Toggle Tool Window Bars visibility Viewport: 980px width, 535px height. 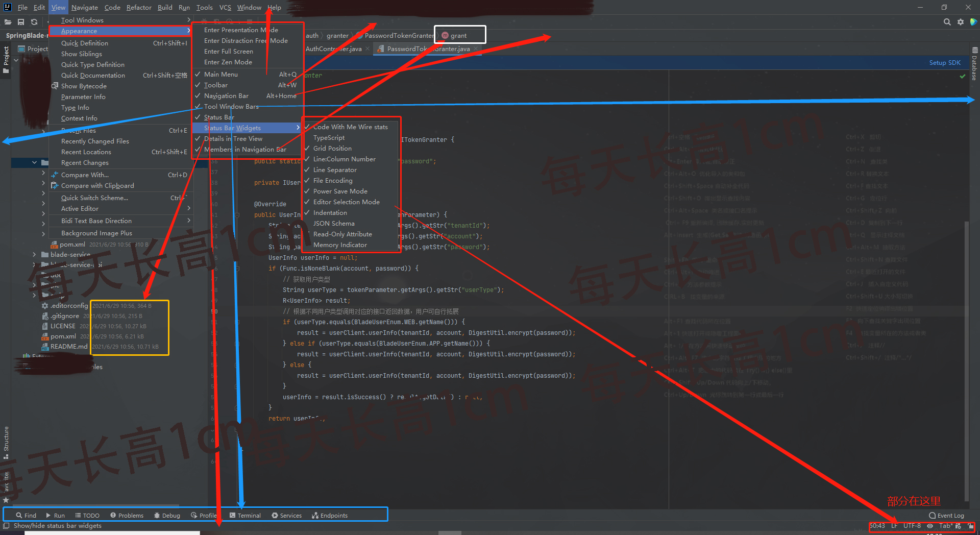248,107
